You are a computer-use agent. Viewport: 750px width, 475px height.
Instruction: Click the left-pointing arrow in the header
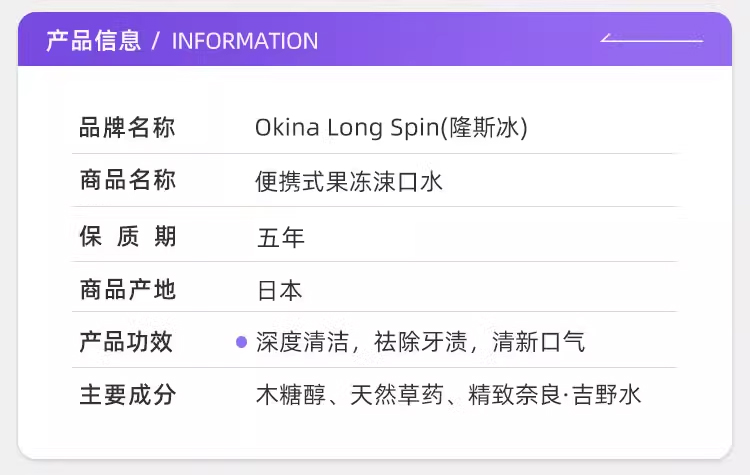pos(651,40)
